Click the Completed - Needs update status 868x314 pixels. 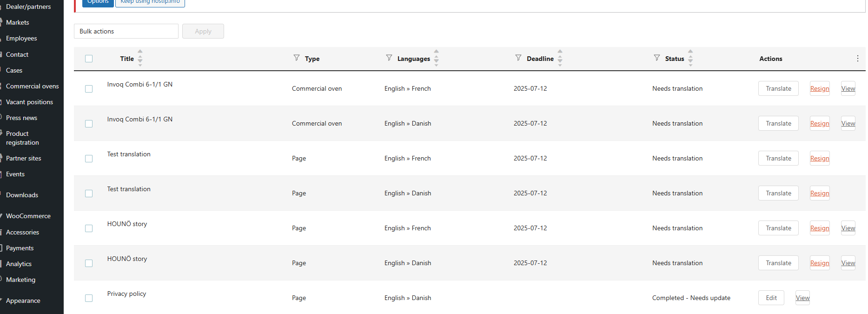[x=691, y=298]
